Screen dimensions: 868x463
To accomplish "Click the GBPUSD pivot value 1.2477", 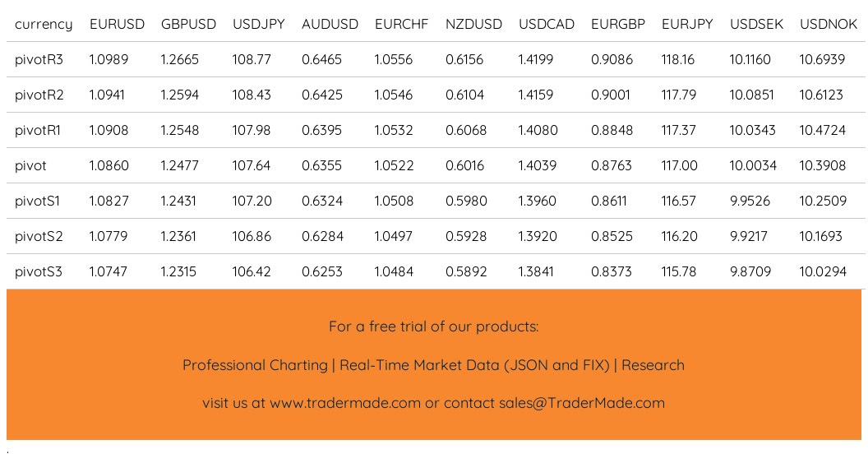I will click(180, 166).
